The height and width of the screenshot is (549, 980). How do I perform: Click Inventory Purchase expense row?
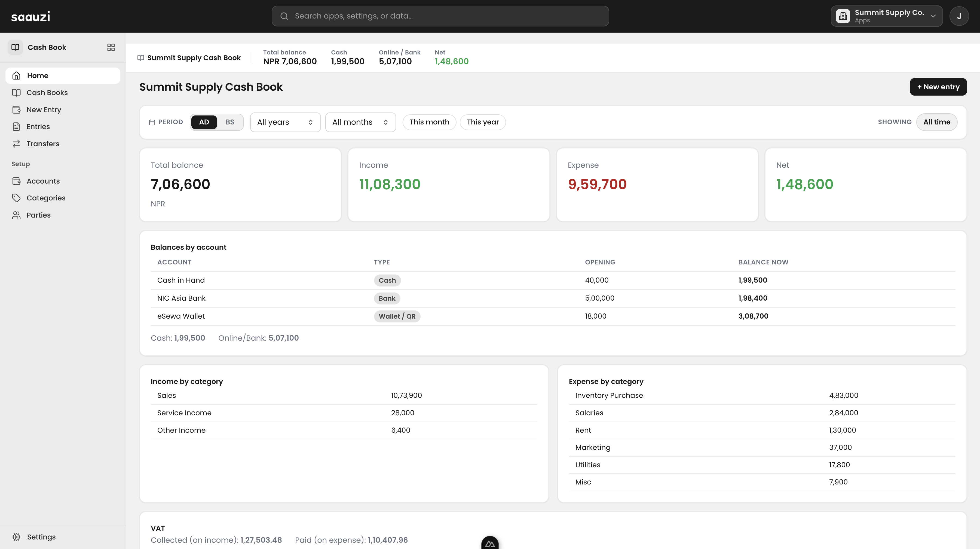click(x=762, y=396)
